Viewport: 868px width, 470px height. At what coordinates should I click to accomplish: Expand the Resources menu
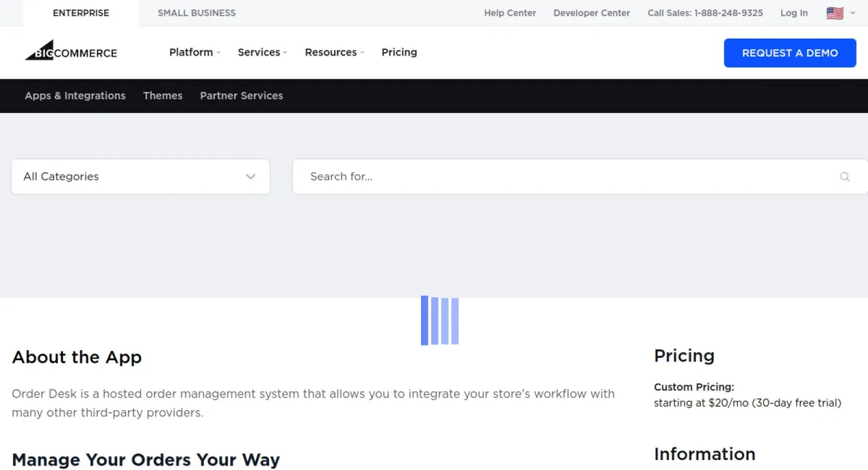pyautogui.click(x=334, y=52)
